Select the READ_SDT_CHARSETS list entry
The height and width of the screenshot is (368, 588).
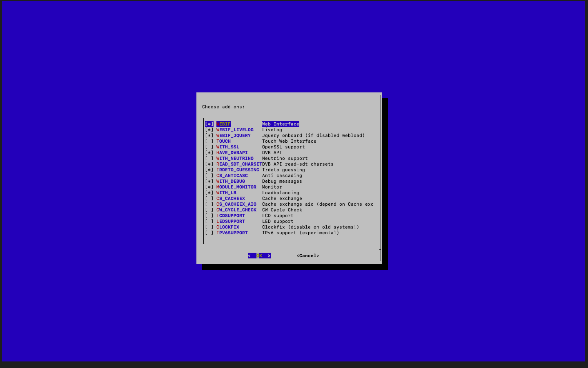(x=239, y=164)
